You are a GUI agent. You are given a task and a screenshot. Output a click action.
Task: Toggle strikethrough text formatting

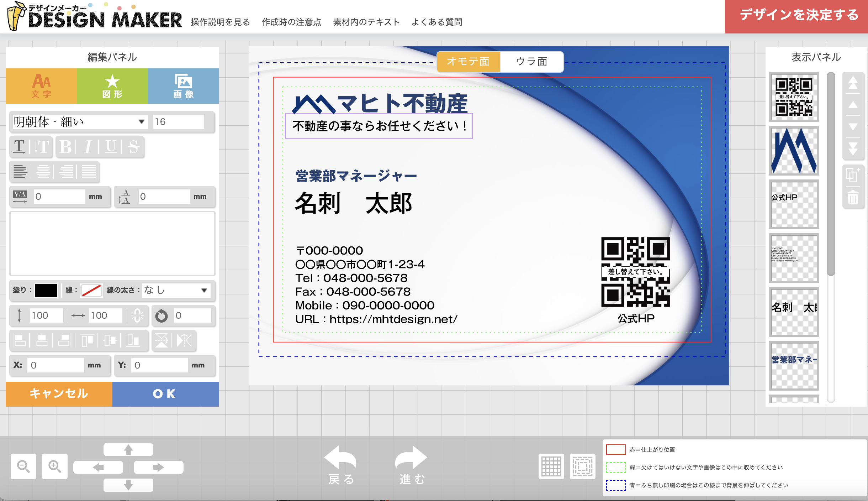133,147
